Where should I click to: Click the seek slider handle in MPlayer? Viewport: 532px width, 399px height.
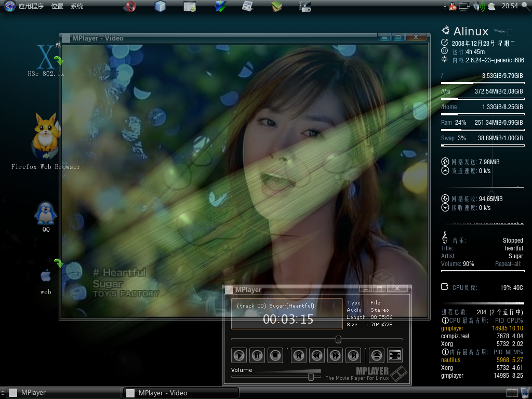pos(338,339)
